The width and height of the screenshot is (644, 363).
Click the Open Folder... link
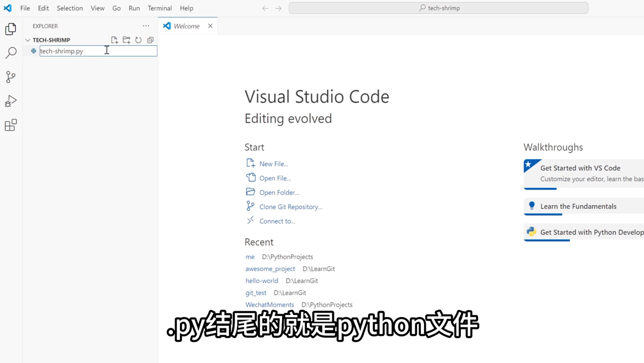point(279,193)
